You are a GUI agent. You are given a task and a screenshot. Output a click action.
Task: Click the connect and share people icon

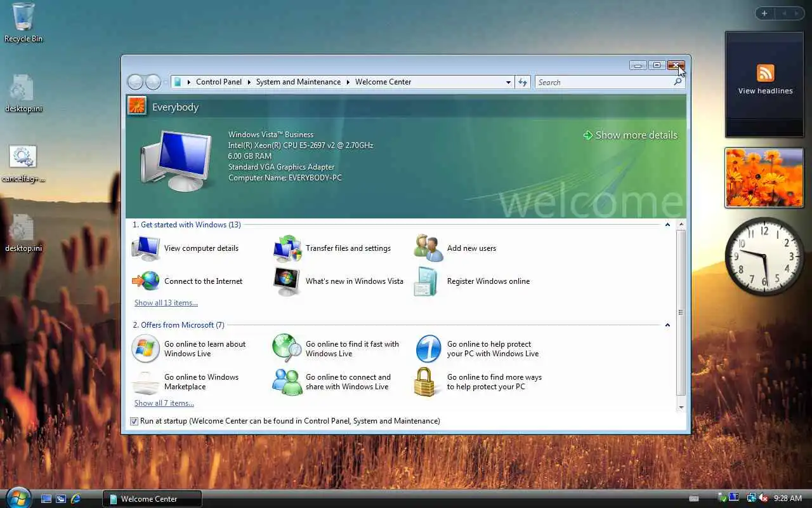click(x=287, y=382)
